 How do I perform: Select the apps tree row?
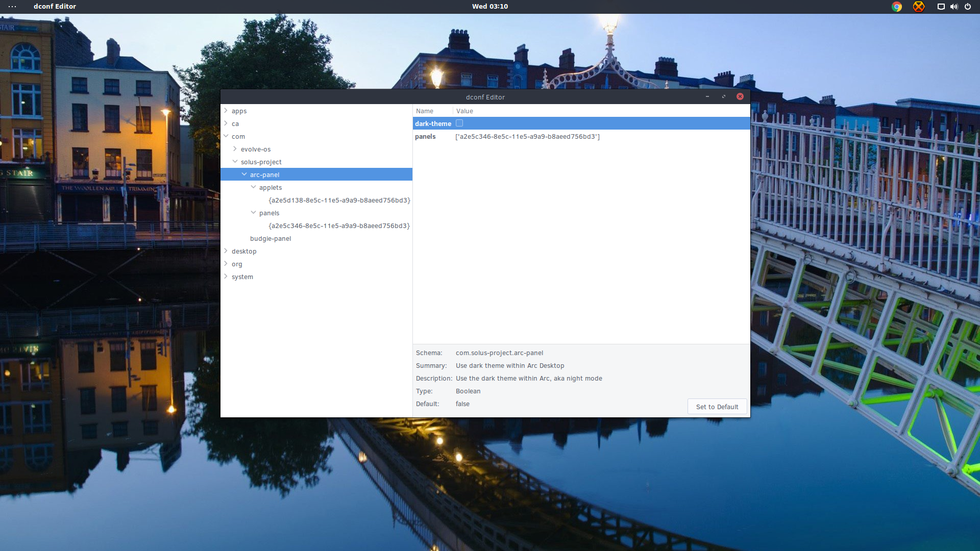[316, 111]
